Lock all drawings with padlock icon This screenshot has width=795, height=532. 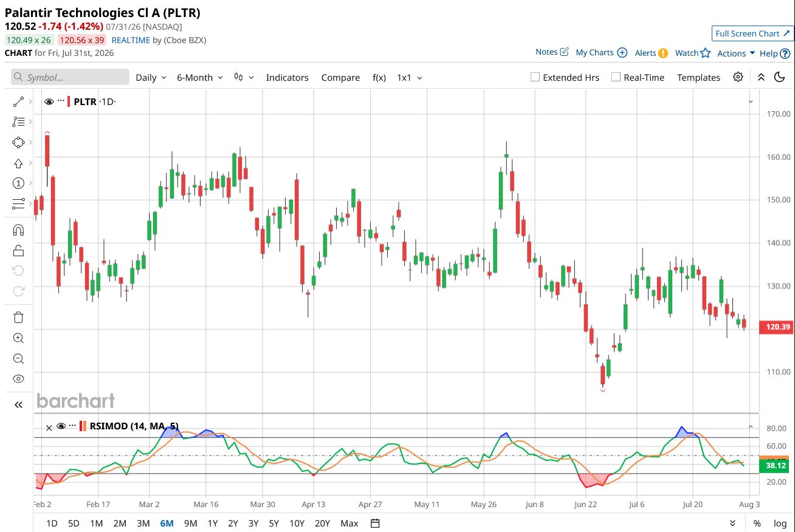(18, 250)
